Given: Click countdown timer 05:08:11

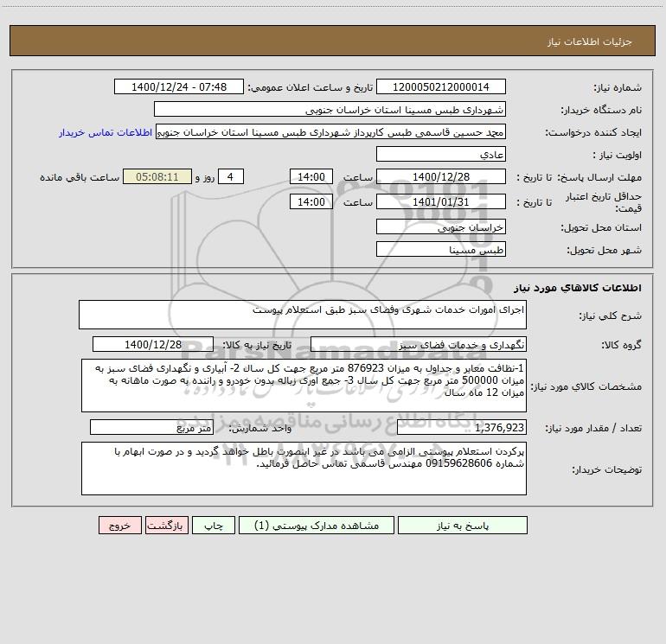Looking at the screenshot, I should tap(157, 176).
